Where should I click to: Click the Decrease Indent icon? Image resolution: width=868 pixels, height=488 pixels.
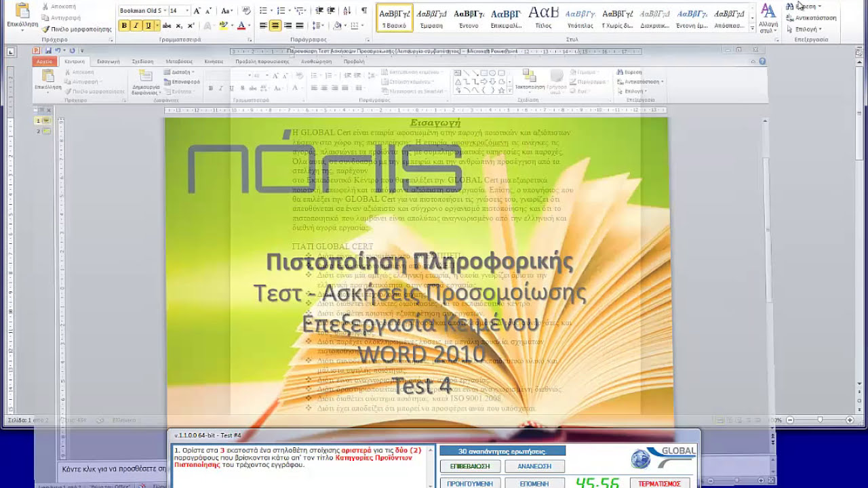(x=320, y=11)
